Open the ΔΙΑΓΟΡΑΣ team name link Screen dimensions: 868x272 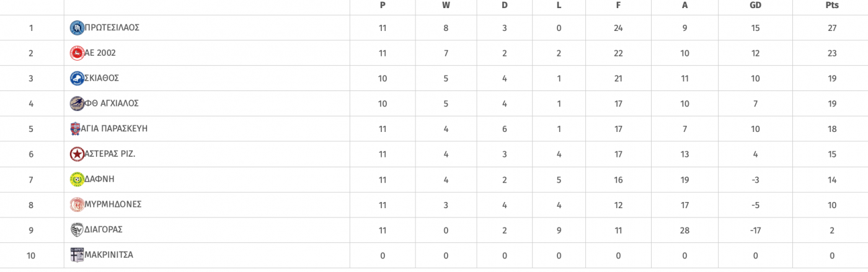104,229
